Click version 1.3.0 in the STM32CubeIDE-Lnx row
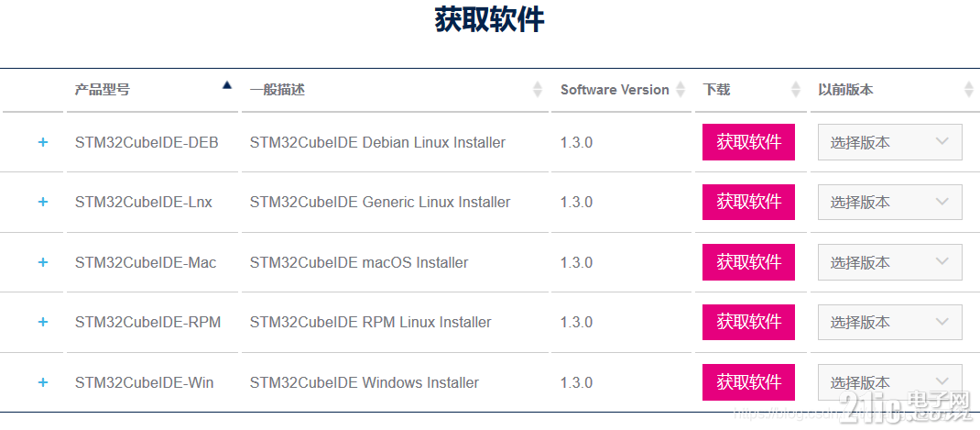This screenshot has height=430, width=980. [576, 203]
